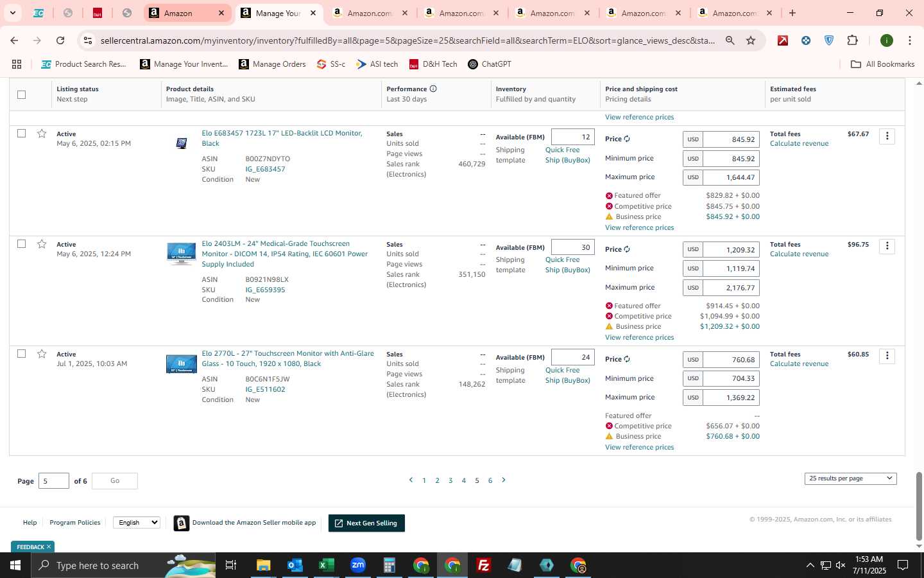This screenshot has height=578, width=924.
Task: Check the select-all header checkbox
Action: pyautogui.click(x=21, y=94)
